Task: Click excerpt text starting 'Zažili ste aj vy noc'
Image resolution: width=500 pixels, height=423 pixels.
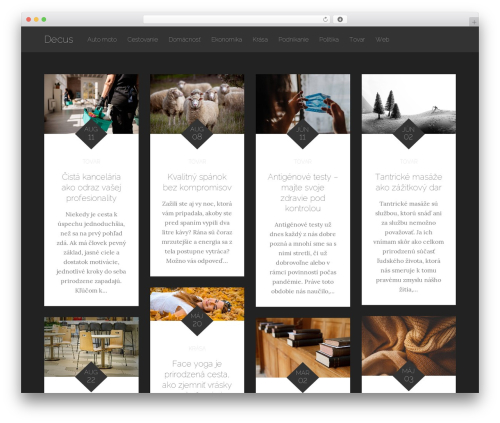Action: [x=197, y=232]
